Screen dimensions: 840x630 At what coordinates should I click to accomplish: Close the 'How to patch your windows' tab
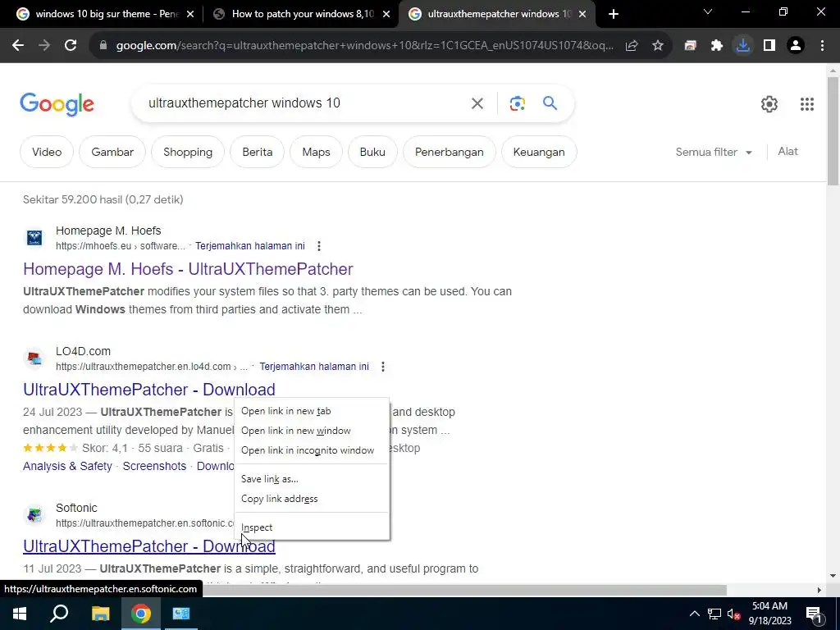(386, 14)
